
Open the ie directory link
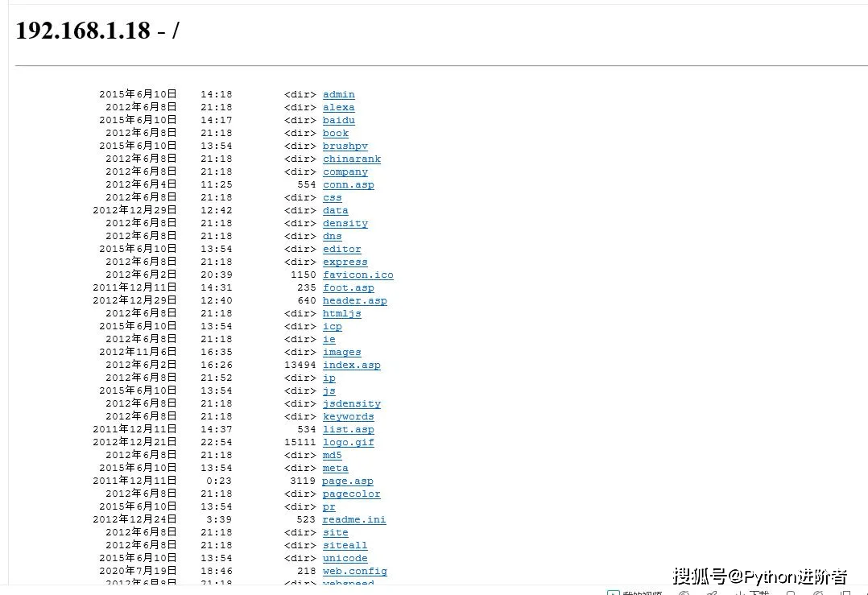pyautogui.click(x=329, y=339)
